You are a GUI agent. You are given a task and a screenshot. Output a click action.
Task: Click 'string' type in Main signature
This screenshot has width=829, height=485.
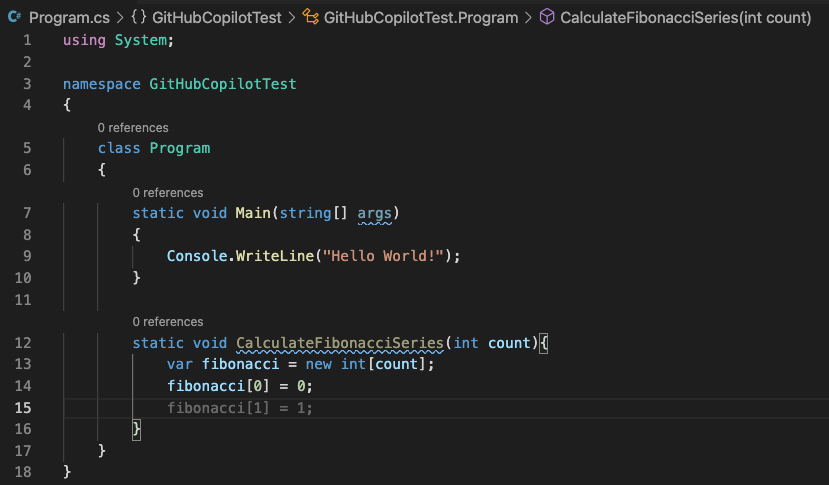305,213
